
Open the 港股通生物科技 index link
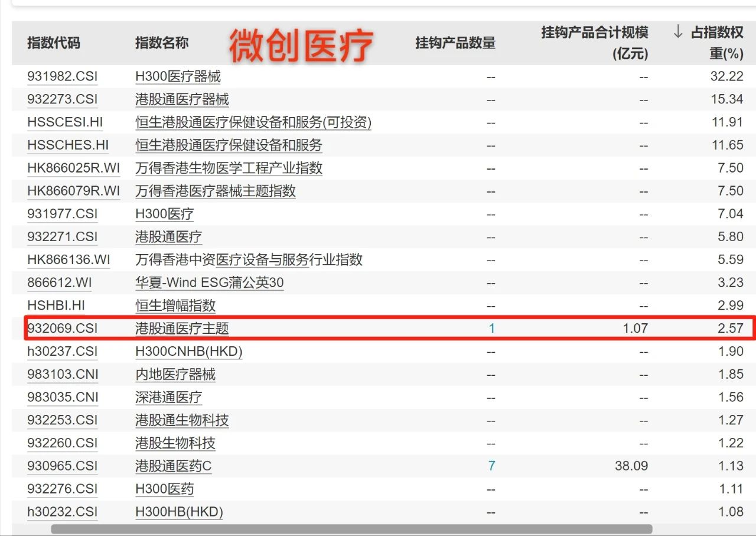coord(182,420)
